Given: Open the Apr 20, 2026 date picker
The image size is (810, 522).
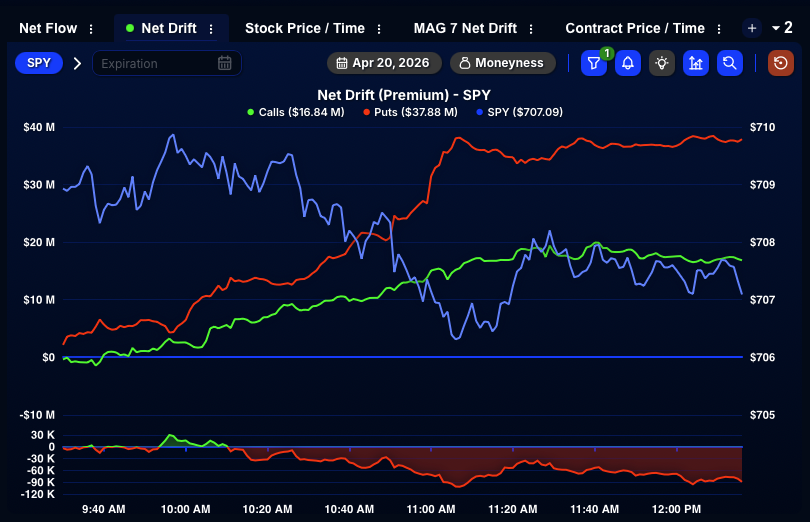Looking at the screenshot, I should tap(384, 63).
